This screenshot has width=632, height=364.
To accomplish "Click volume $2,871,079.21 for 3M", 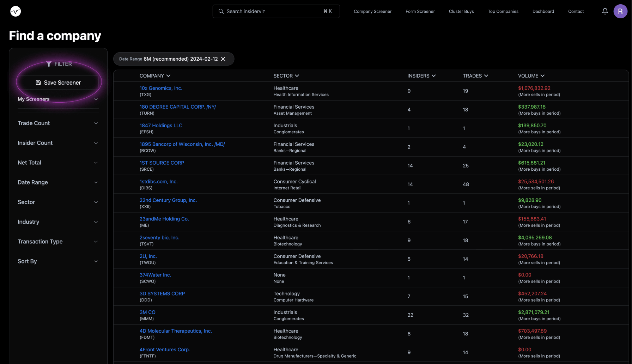I will (x=534, y=313).
